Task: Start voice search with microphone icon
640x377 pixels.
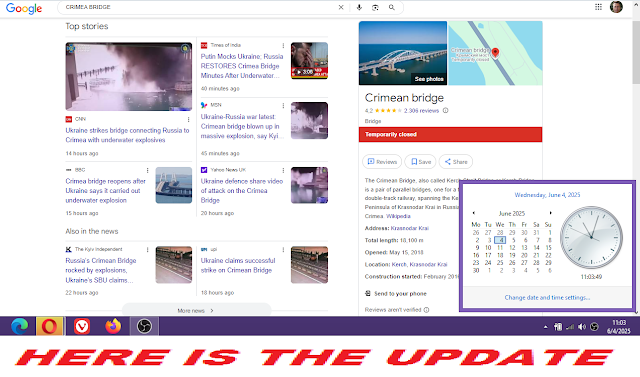Action: click(x=359, y=7)
